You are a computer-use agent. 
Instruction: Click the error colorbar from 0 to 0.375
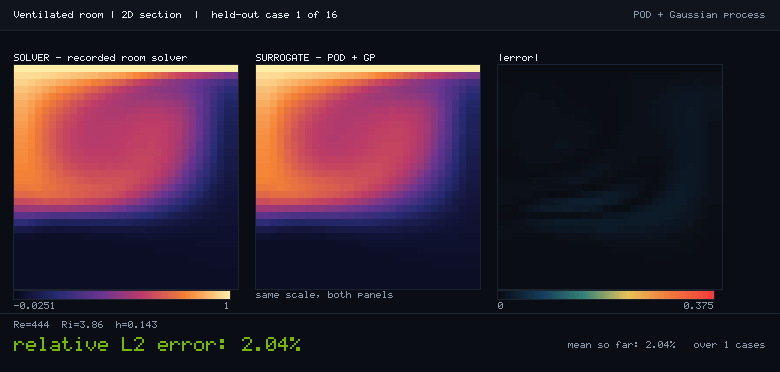tap(606, 295)
